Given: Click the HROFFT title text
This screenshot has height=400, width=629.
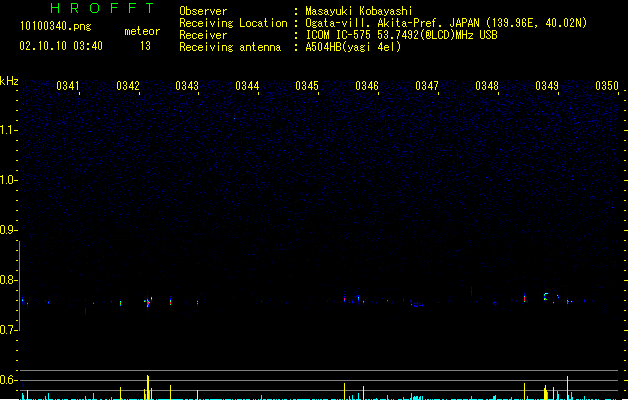Looking at the screenshot, I should click(102, 8).
